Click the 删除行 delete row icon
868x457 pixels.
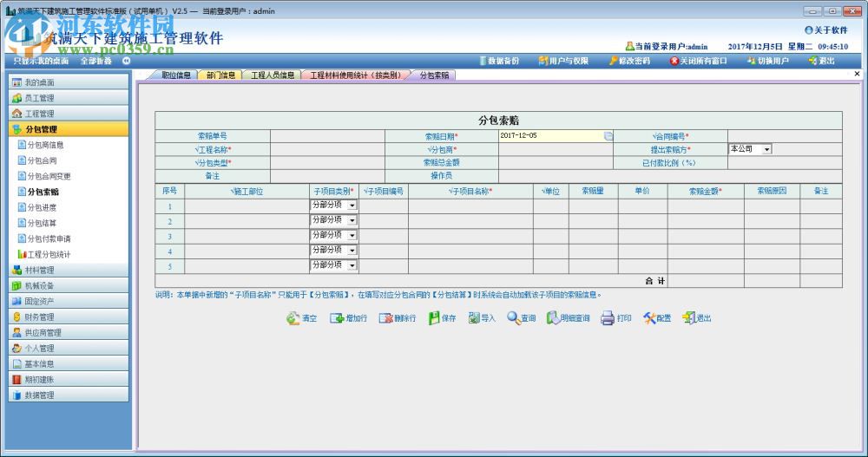pyautogui.click(x=386, y=318)
